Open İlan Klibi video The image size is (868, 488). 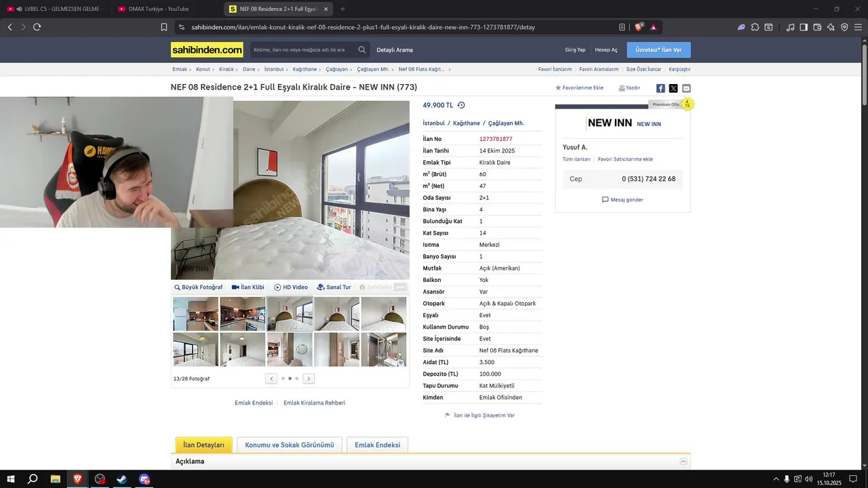[x=248, y=287]
